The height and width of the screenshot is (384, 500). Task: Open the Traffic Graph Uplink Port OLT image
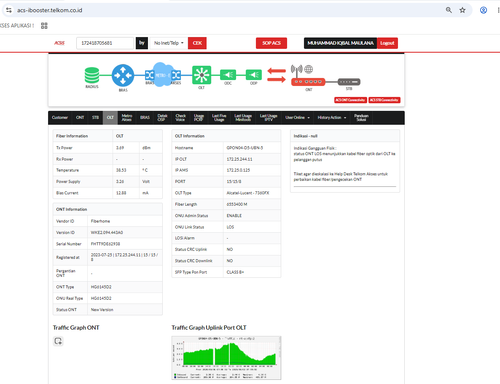click(226, 358)
